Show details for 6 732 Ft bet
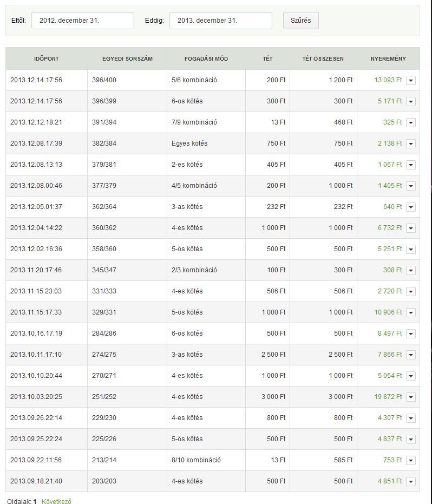This screenshot has width=432, height=504. (x=411, y=228)
